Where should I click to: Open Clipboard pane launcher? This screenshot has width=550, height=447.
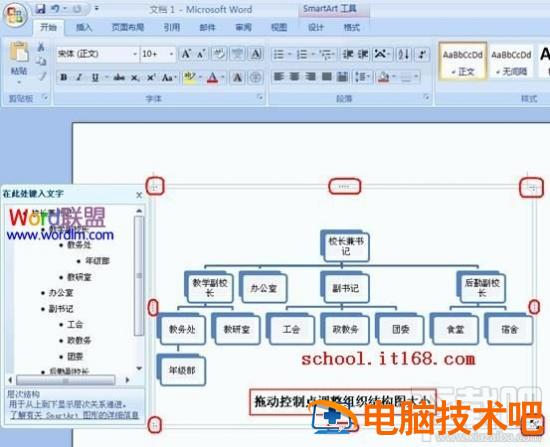pos(45,98)
